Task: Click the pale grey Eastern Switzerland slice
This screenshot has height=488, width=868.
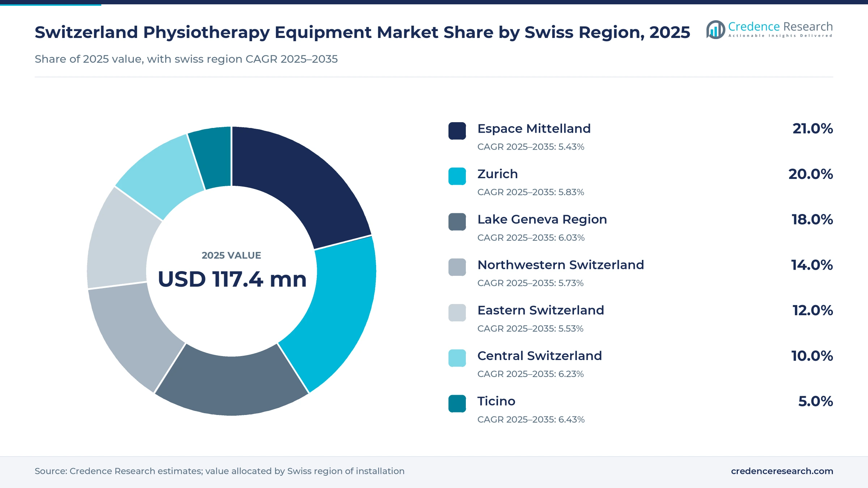Action: (119, 240)
